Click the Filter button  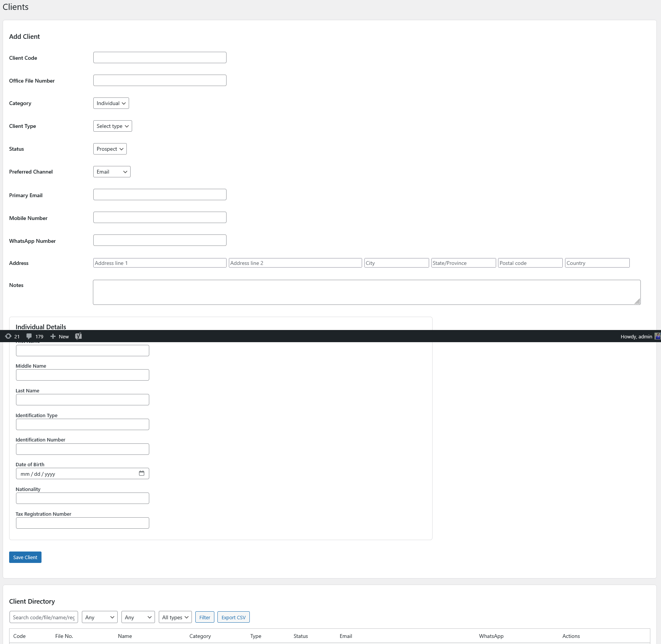205,617
